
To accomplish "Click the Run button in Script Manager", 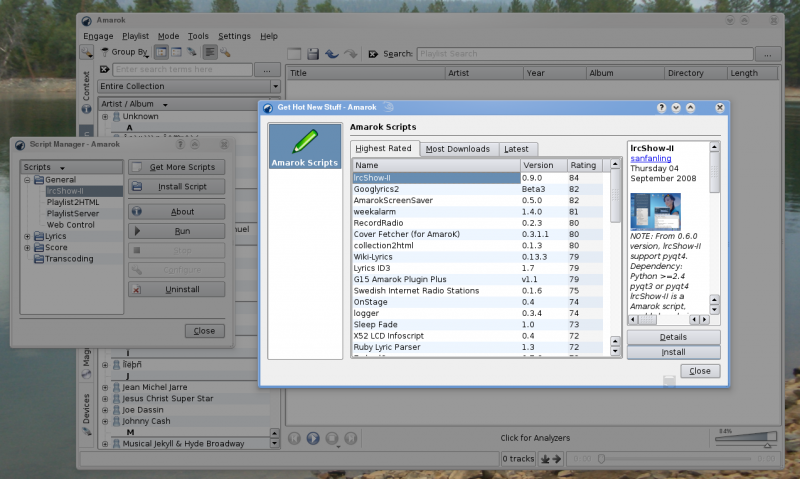I will (177, 231).
